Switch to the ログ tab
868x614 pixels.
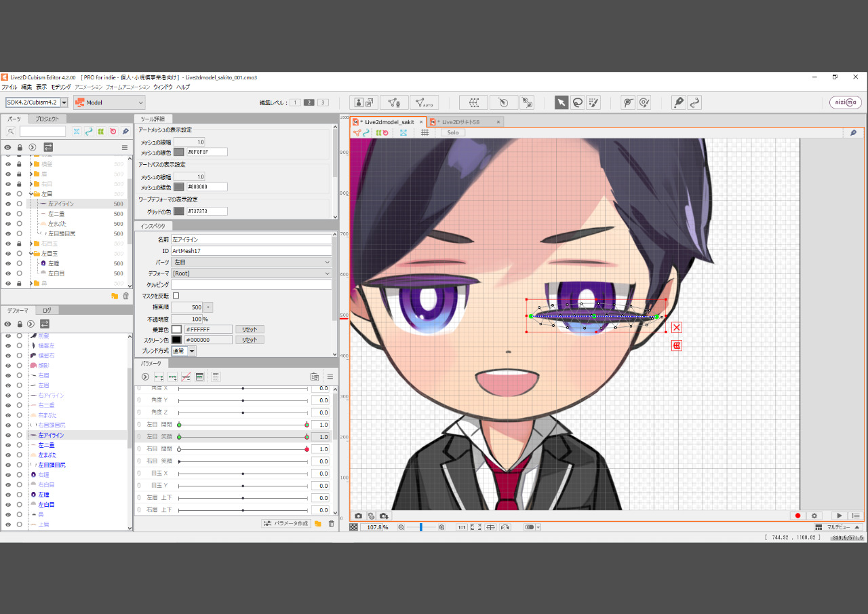click(x=47, y=310)
